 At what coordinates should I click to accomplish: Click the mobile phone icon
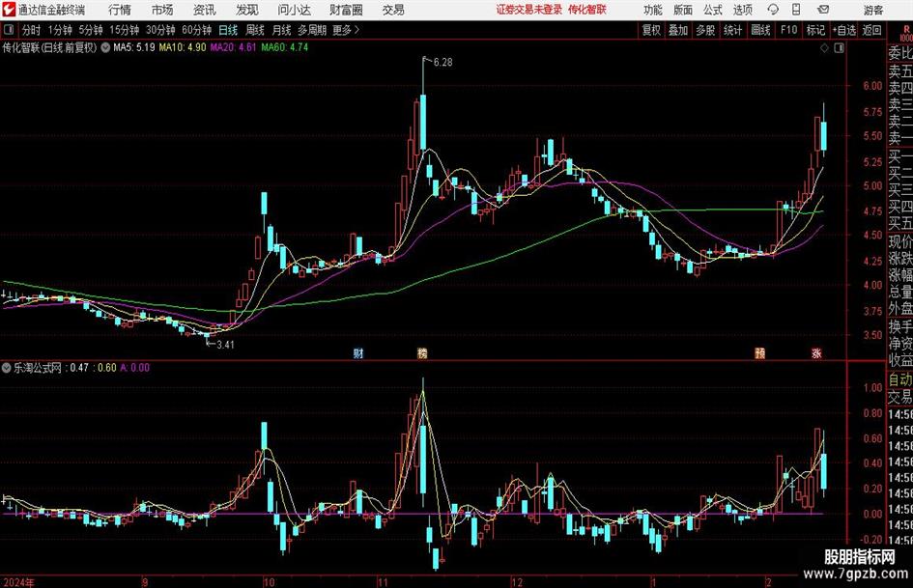click(x=796, y=10)
